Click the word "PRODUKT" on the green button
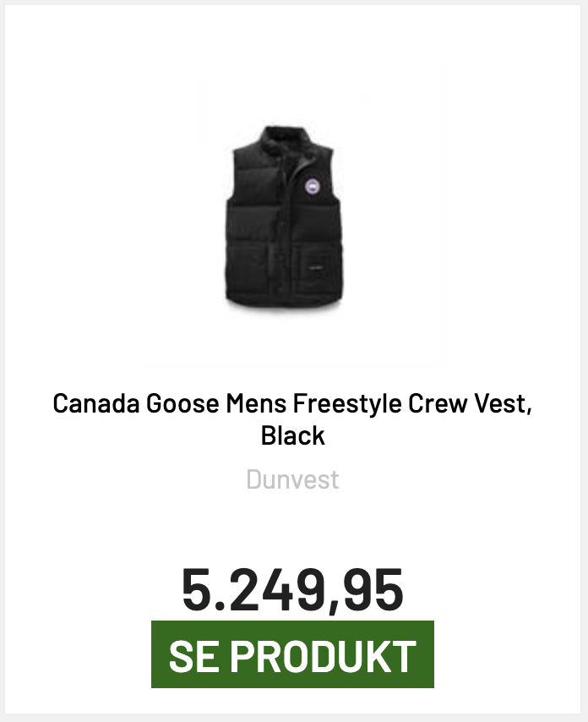 point(323,656)
